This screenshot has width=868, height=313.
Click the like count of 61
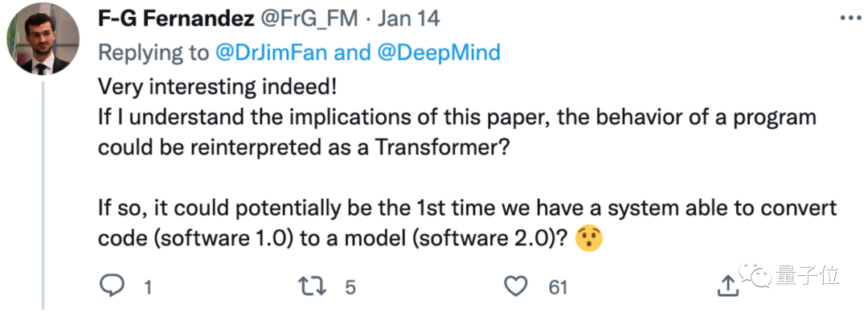(558, 287)
